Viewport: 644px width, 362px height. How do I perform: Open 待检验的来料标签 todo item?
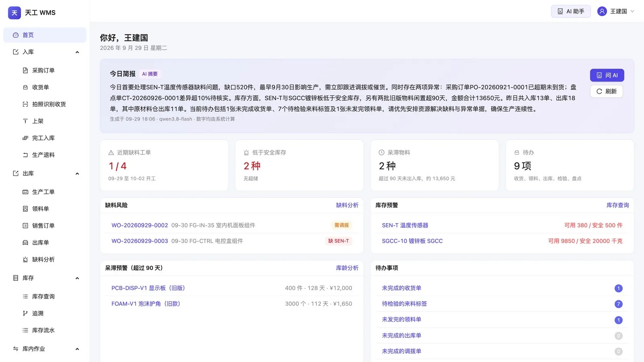pyautogui.click(x=405, y=304)
